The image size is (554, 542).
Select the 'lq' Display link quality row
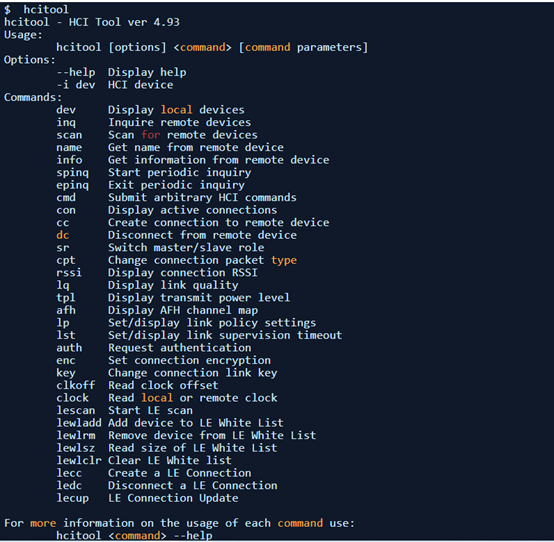click(x=147, y=285)
